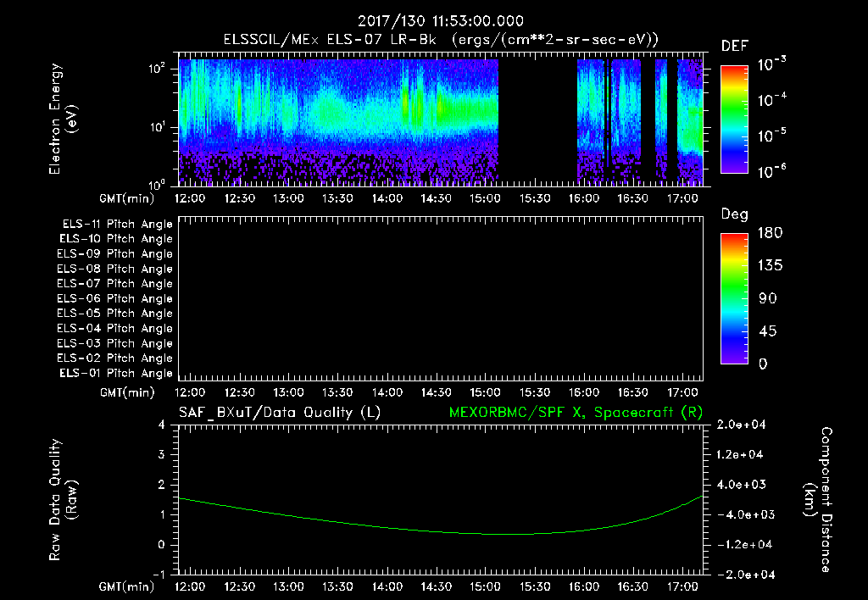The image size is (868, 600).
Task: Click GMT(min) label under the spectrogram panel
Action: click(x=127, y=198)
